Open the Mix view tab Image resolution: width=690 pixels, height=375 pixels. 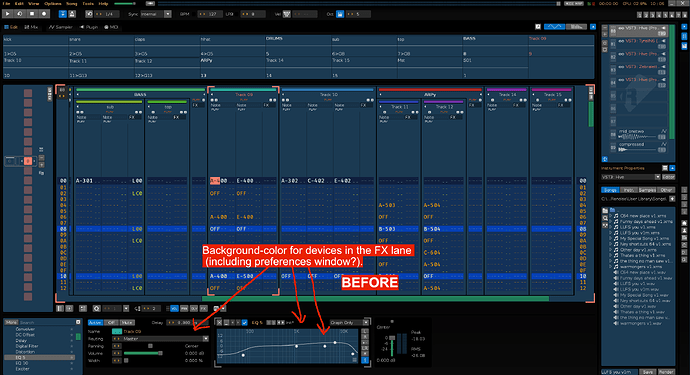pyautogui.click(x=31, y=27)
